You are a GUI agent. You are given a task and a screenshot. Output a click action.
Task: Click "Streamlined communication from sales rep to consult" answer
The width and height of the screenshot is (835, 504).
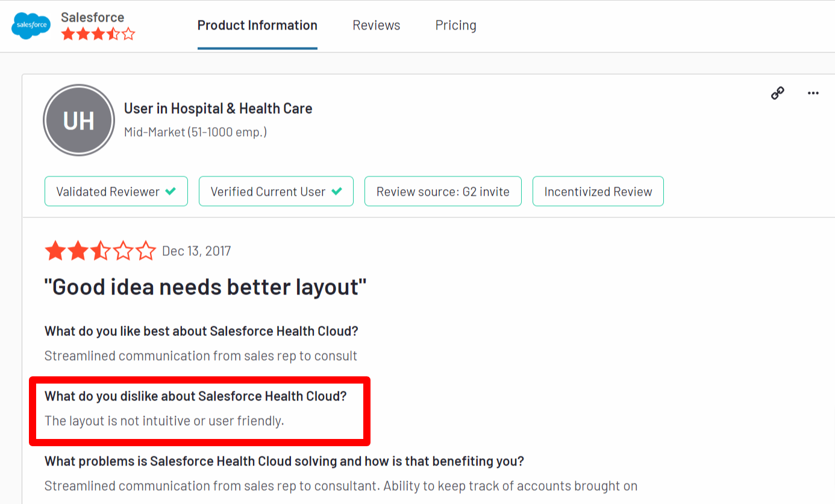click(201, 356)
